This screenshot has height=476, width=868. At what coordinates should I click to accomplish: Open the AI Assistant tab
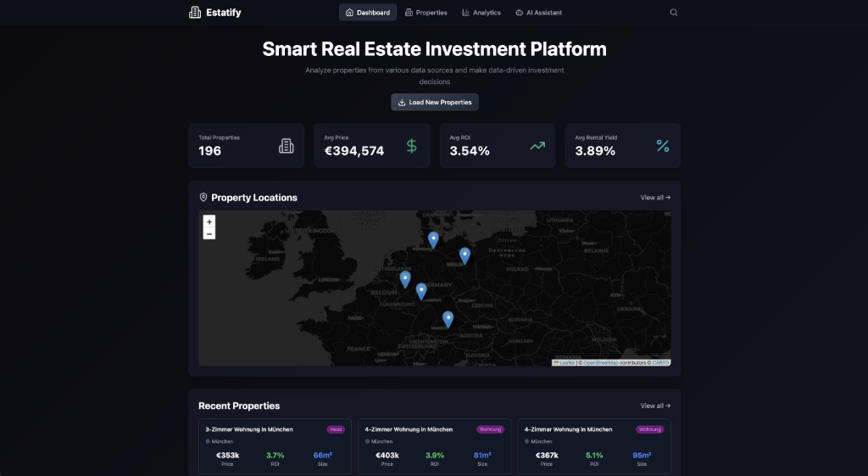[538, 12]
